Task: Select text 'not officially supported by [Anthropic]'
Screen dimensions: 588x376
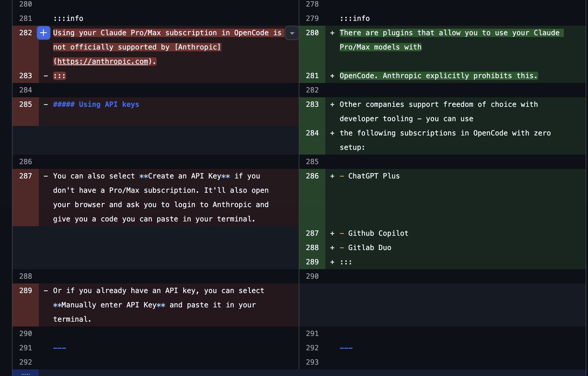Action: click(137, 47)
